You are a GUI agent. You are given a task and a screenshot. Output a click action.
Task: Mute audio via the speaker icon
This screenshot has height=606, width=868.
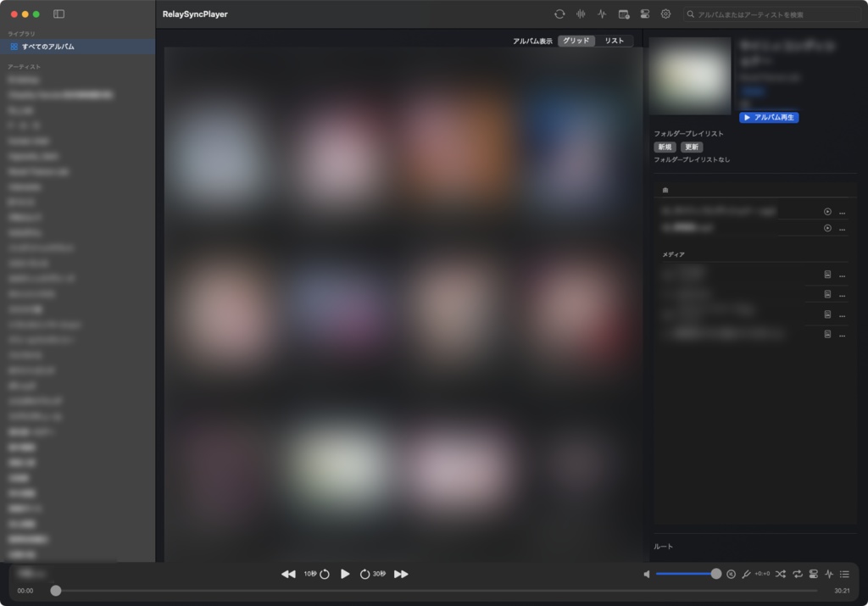pyautogui.click(x=647, y=574)
